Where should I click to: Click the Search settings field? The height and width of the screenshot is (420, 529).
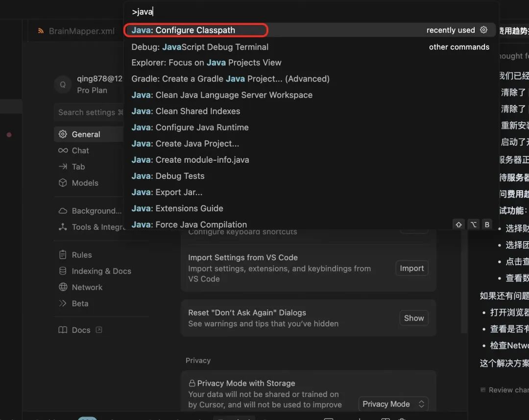90,112
